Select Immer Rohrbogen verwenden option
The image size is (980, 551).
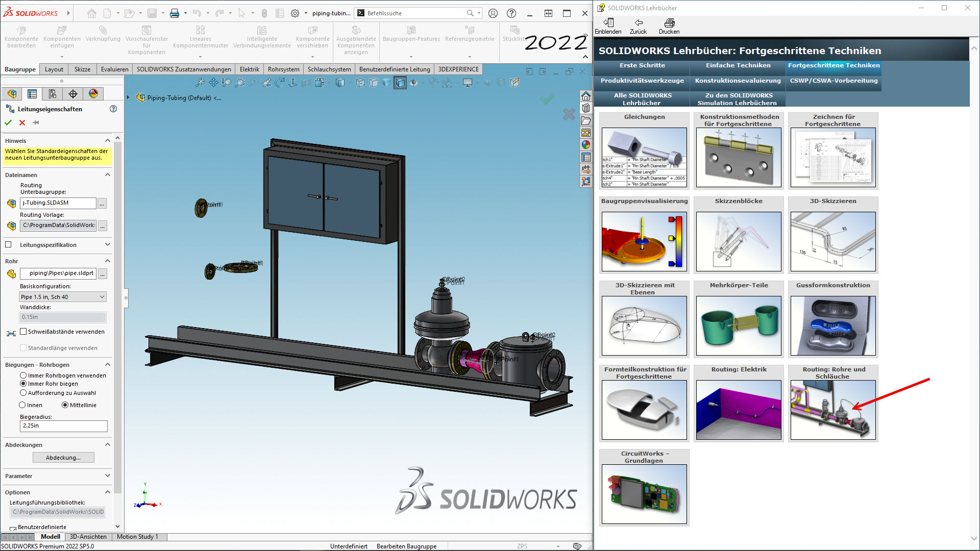tap(23, 375)
